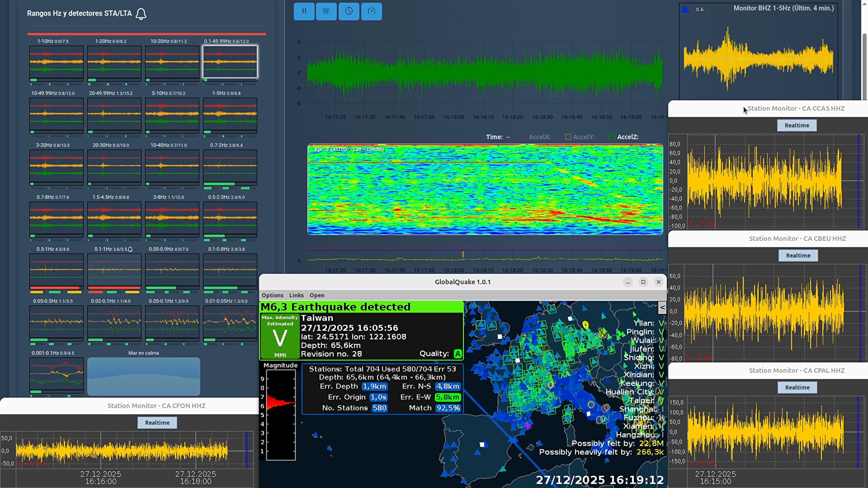Select the 0.1-49.99Hz filter thumbnail
Image resolution: width=868 pixels, height=488 pixels.
coord(230,62)
